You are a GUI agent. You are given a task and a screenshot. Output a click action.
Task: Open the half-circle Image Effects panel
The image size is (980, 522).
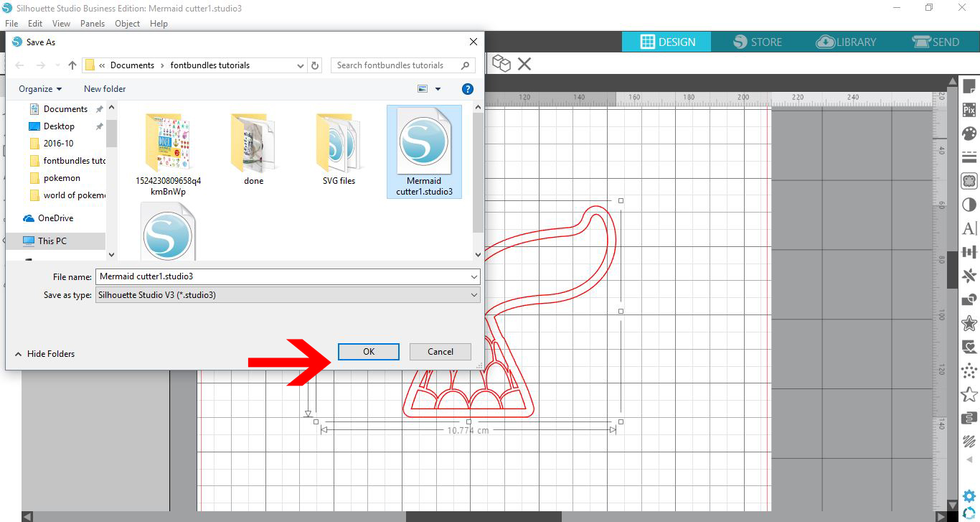(969, 205)
